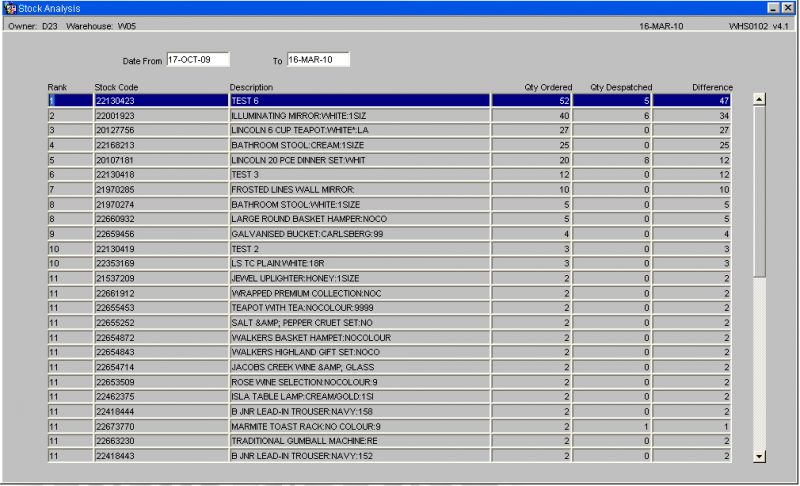This screenshot has height=486, width=800.
Task: Click MARMITE TOAST RACK description cell
Action: point(360,426)
